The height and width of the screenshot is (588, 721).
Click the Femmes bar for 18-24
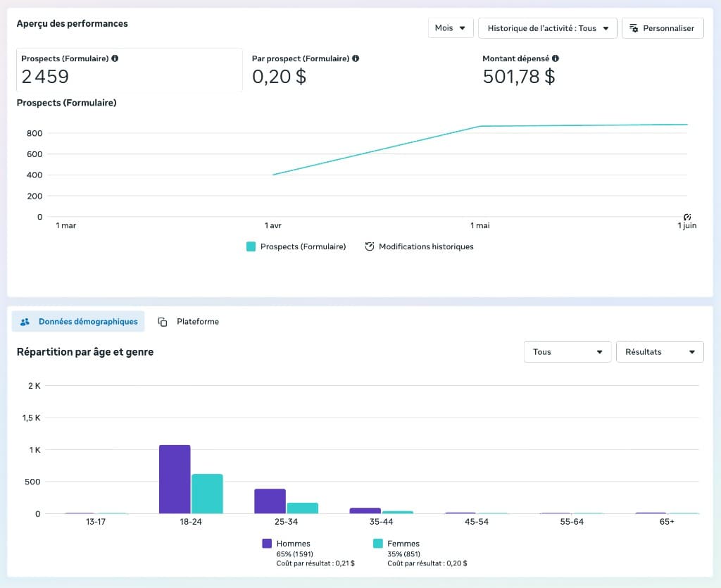208,494
